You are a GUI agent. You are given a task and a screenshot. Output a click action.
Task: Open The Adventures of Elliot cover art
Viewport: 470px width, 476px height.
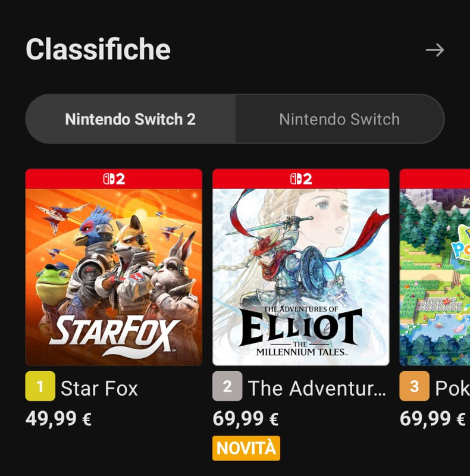(x=301, y=277)
